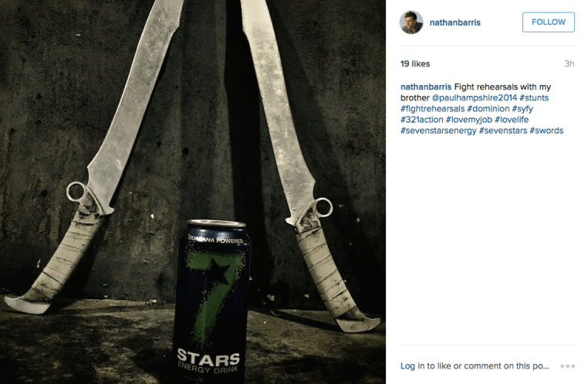588x384 pixels.
Task: Open nathanbarris username in caption
Action: coord(426,87)
